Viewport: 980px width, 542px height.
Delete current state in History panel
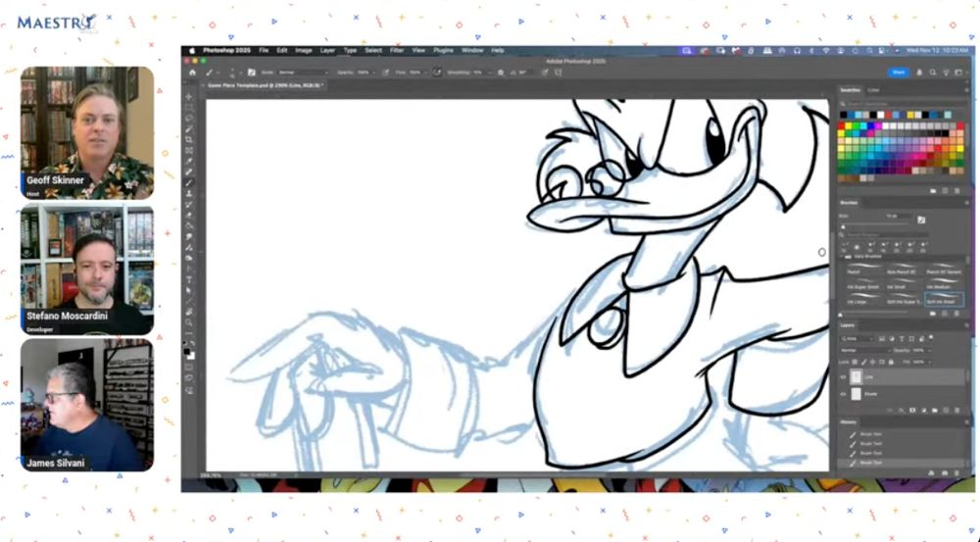[x=956, y=473]
